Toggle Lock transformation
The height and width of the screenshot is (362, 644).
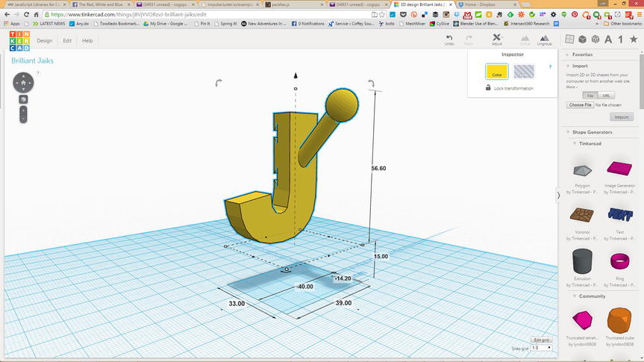tap(513, 88)
